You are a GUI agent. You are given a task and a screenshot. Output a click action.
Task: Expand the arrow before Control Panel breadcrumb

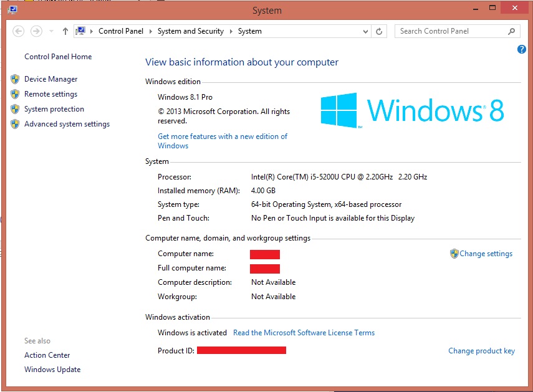coord(92,31)
